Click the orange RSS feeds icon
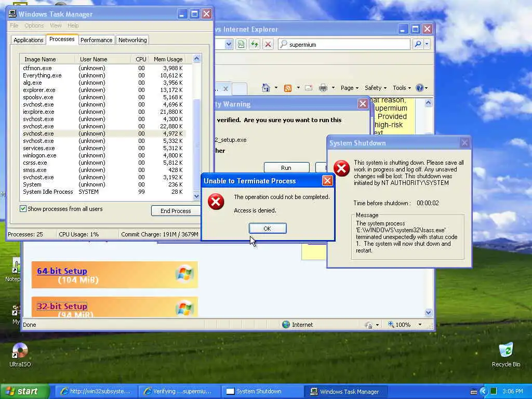532x399 pixels. pos(288,88)
